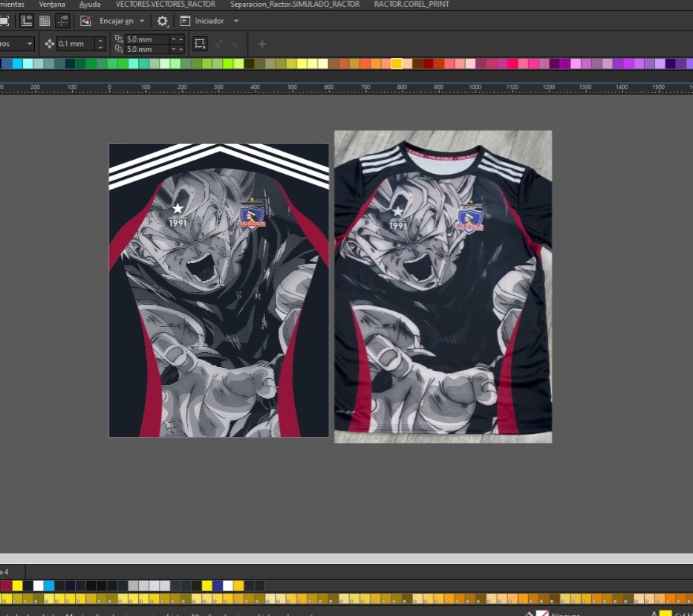
Task: Click the nudge distance icon
Action: point(50,44)
